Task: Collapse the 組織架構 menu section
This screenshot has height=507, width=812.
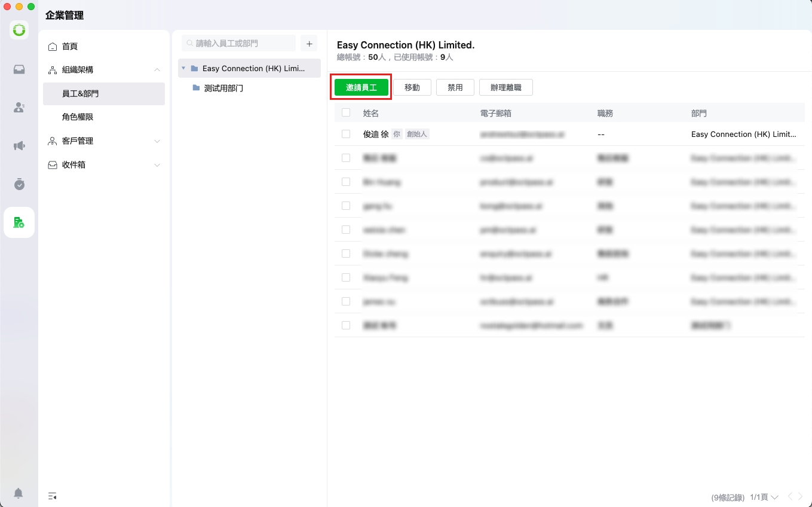Action: (157, 70)
